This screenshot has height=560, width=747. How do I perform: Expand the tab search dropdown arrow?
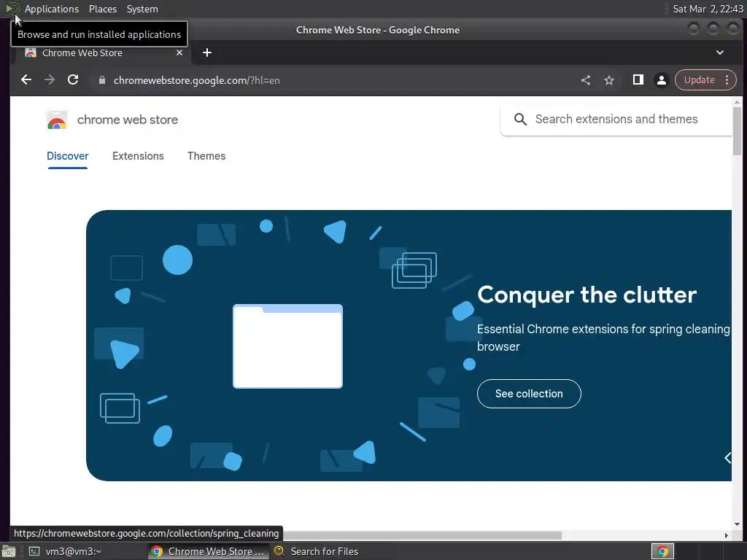[x=720, y=52]
